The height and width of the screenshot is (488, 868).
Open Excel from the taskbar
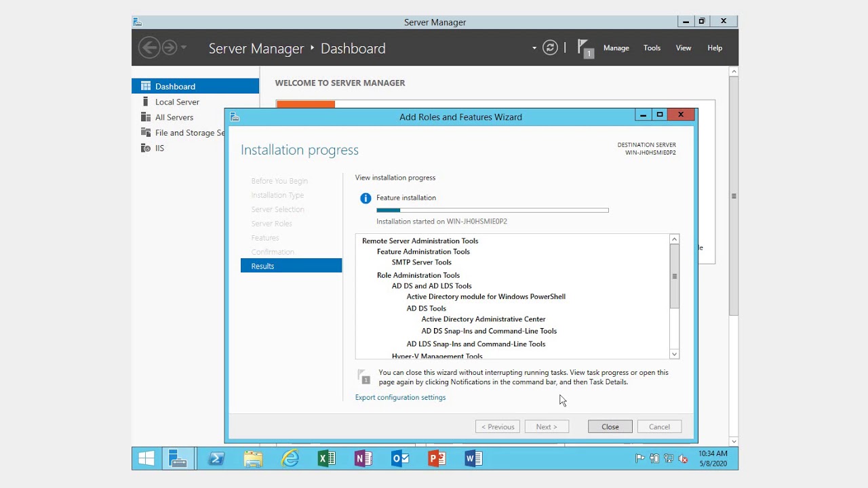pyautogui.click(x=327, y=459)
